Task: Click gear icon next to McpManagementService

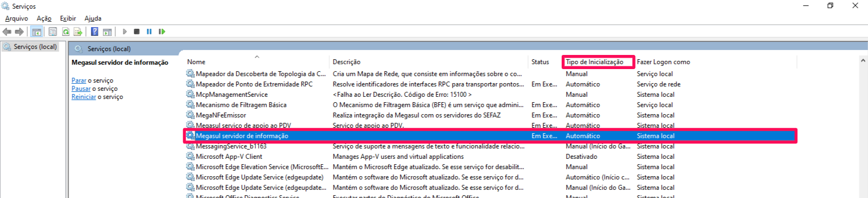Action: (x=190, y=94)
